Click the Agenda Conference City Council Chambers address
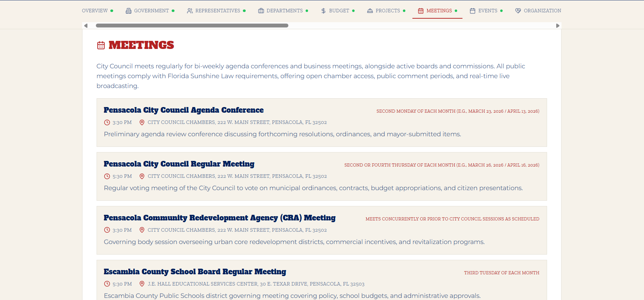 point(237,123)
